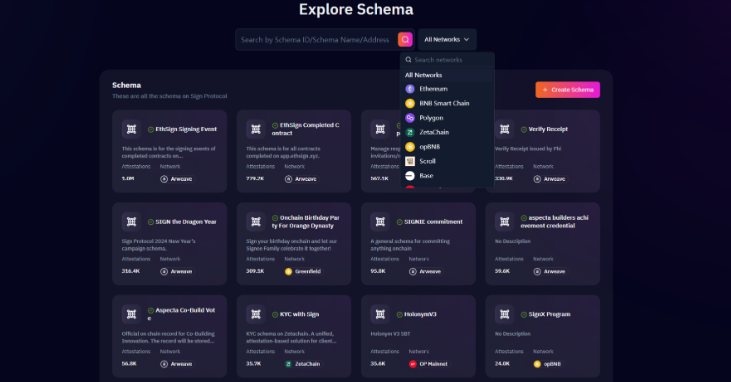This screenshot has height=382, width=731.
Task: Click 'These are all the schema on Sign Protocol'
Action: click(170, 96)
